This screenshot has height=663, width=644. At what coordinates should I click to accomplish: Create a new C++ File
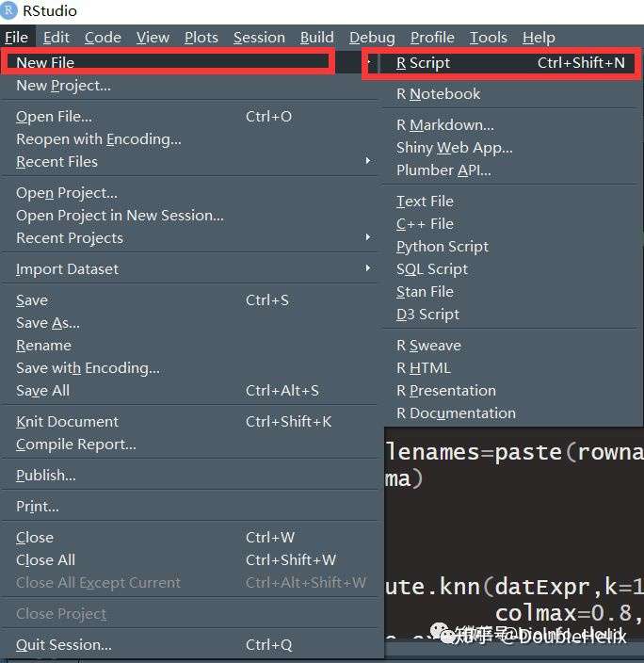click(511, 224)
